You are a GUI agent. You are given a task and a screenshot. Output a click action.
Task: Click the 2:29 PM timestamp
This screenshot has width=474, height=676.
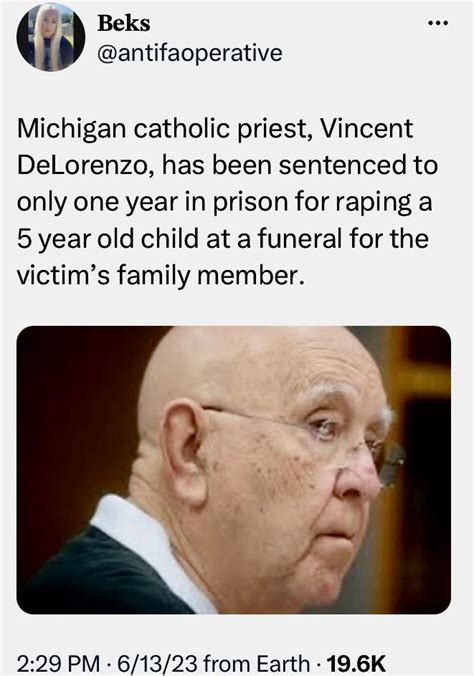click(x=58, y=663)
